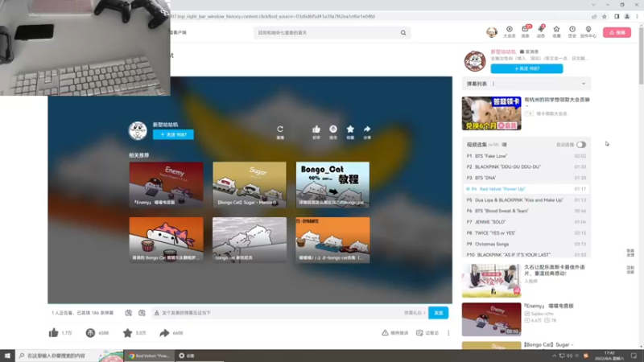644x362 pixels.
Task: Open the BTS Dynamite Bongo Cat thumbnail
Action: tap(332, 240)
